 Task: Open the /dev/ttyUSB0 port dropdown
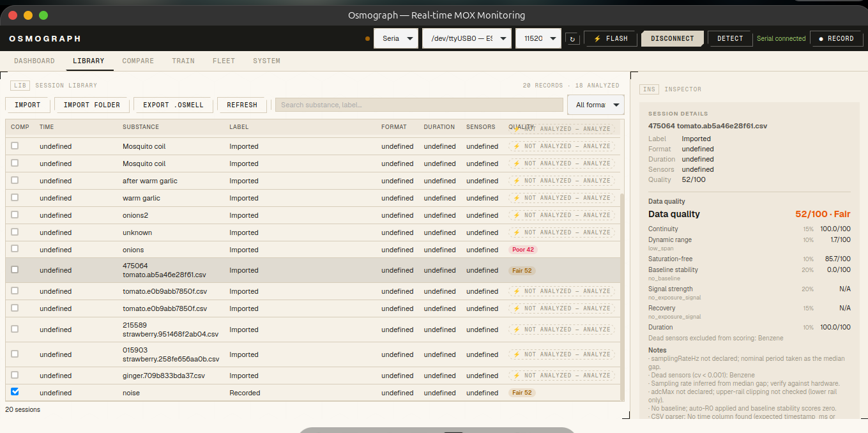pos(467,38)
